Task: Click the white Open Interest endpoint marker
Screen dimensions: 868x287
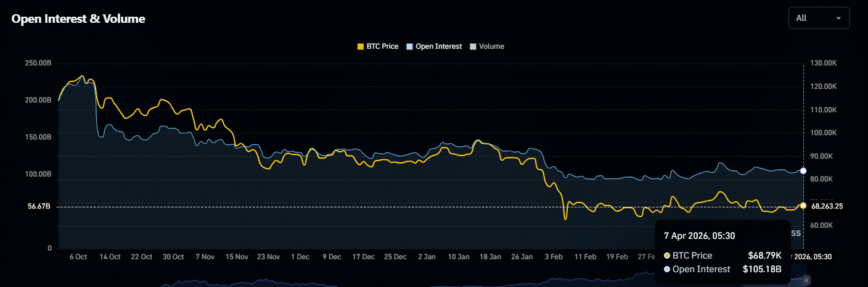Action: 803,170
